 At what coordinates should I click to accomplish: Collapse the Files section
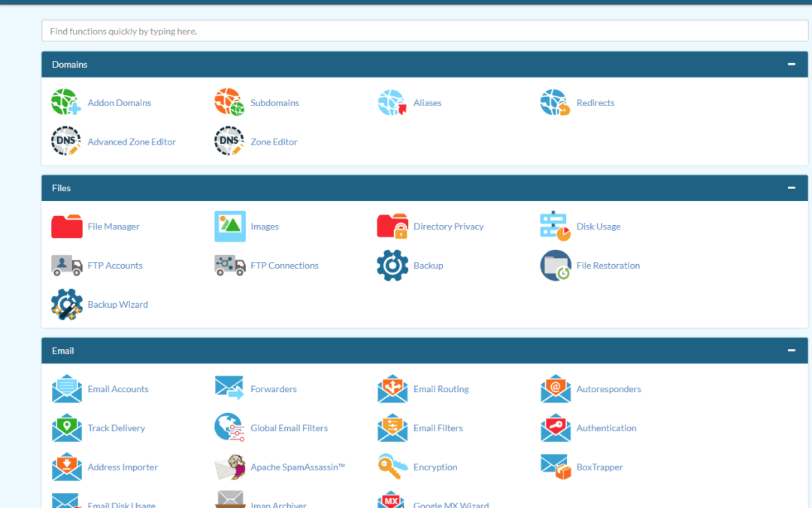coord(791,187)
